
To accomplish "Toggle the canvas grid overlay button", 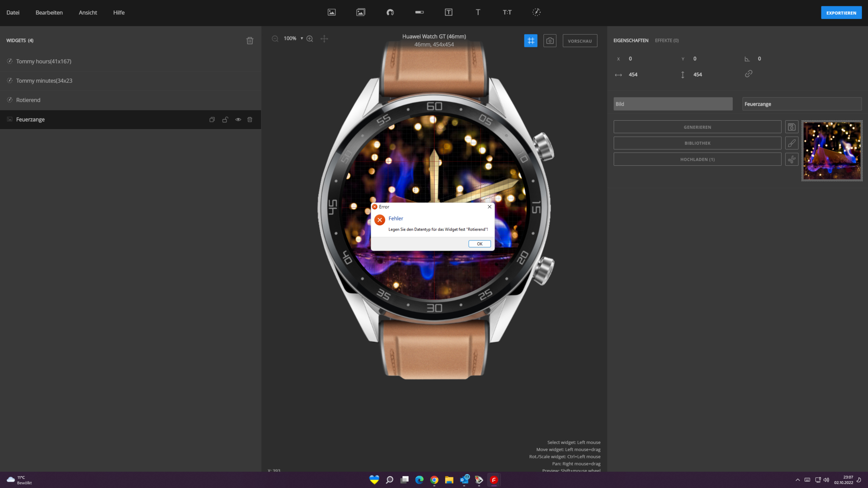I will 531,41.
